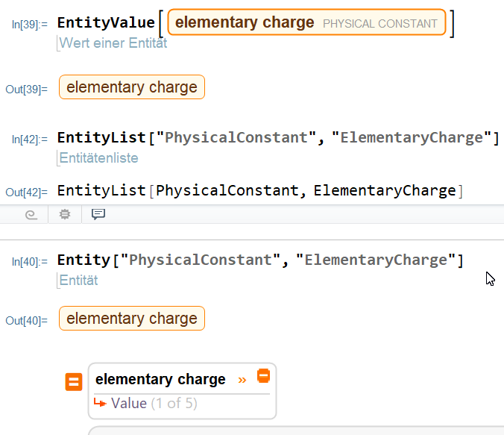Click the red arrow next to Value
Screen dimensions: 504x435
(x=100, y=402)
